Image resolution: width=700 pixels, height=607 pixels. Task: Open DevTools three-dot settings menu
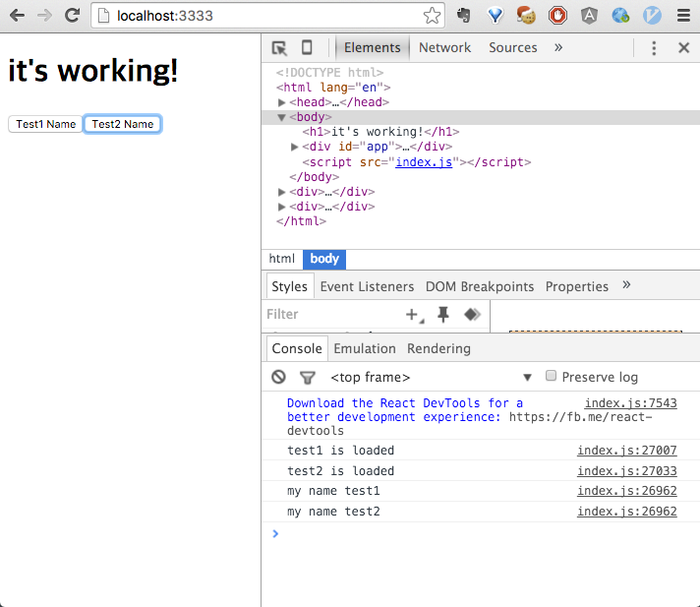(x=654, y=48)
